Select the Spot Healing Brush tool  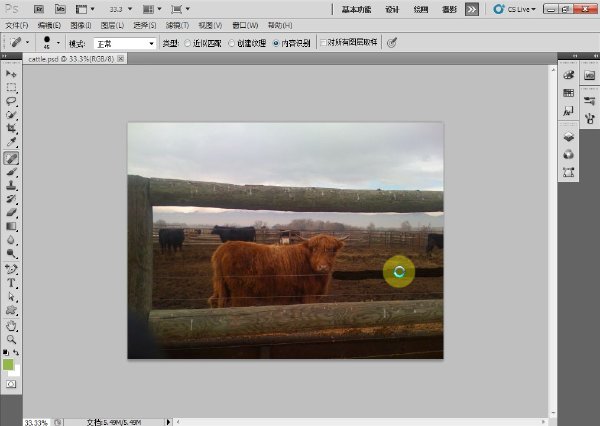point(11,158)
